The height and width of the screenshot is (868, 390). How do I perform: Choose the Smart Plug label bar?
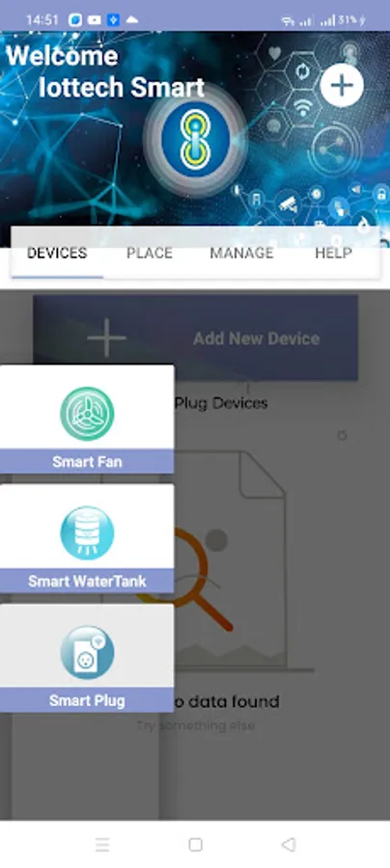click(87, 700)
